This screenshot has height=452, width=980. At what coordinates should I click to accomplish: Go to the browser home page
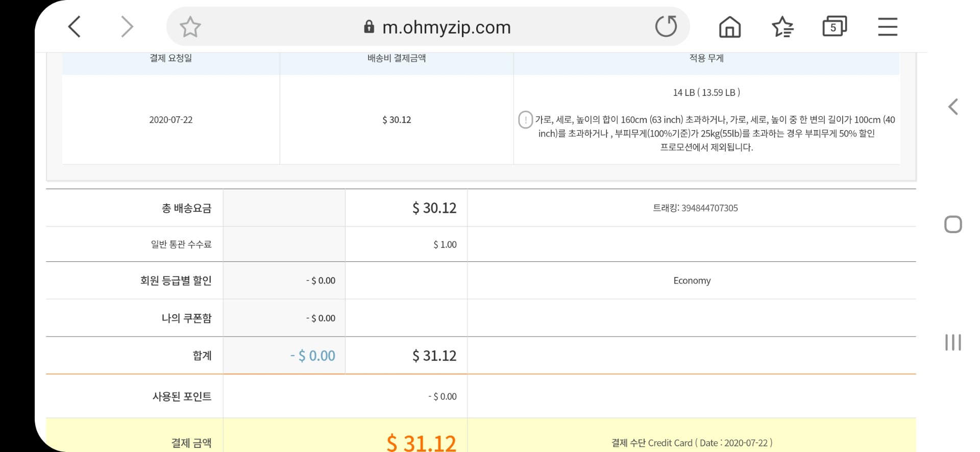729,27
